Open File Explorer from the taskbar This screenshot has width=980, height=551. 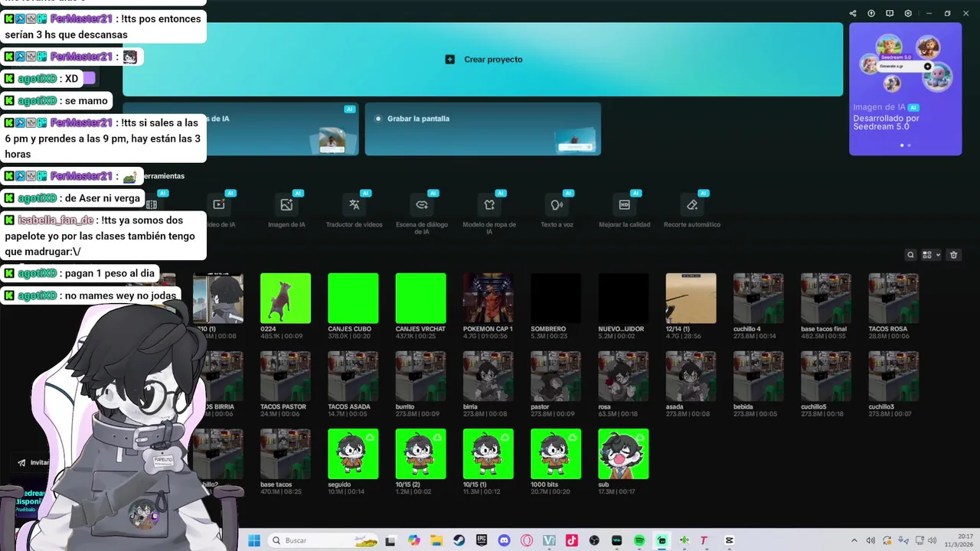coord(436,540)
